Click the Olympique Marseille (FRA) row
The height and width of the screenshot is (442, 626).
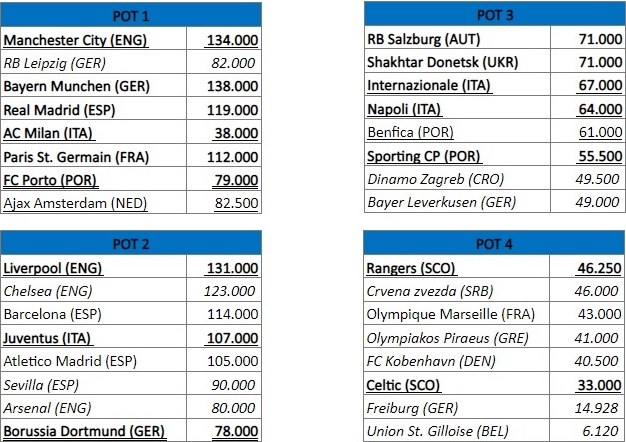pos(494,313)
